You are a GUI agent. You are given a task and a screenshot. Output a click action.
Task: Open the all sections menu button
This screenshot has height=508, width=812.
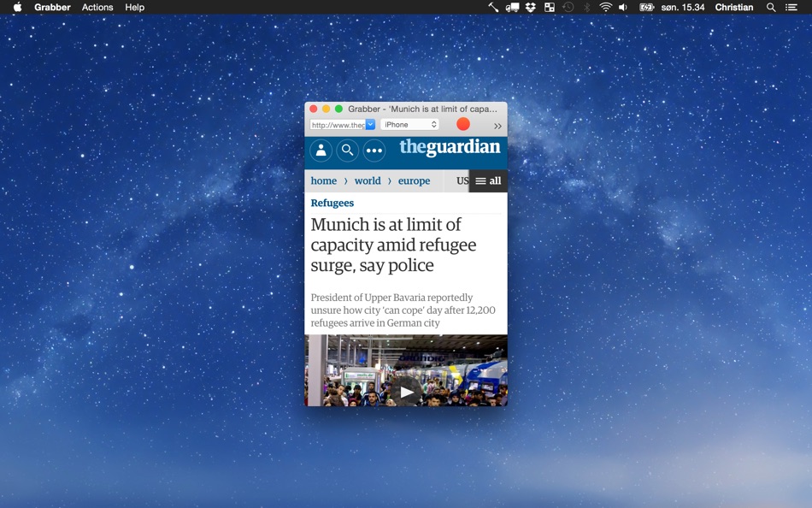(488, 181)
